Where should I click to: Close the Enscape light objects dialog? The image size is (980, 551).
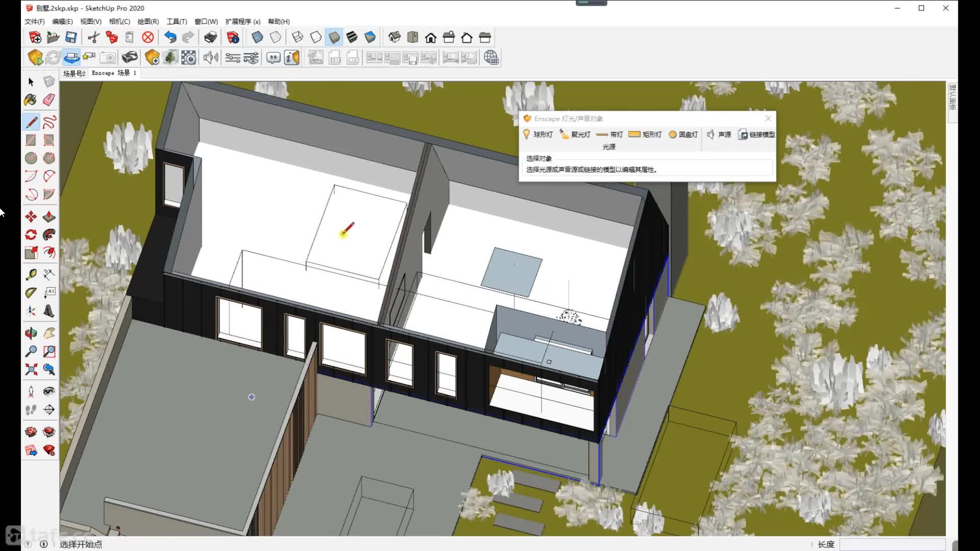point(768,118)
